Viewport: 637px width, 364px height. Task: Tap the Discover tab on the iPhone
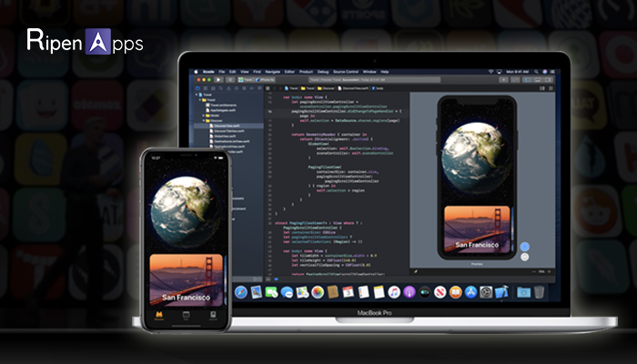click(x=159, y=316)
